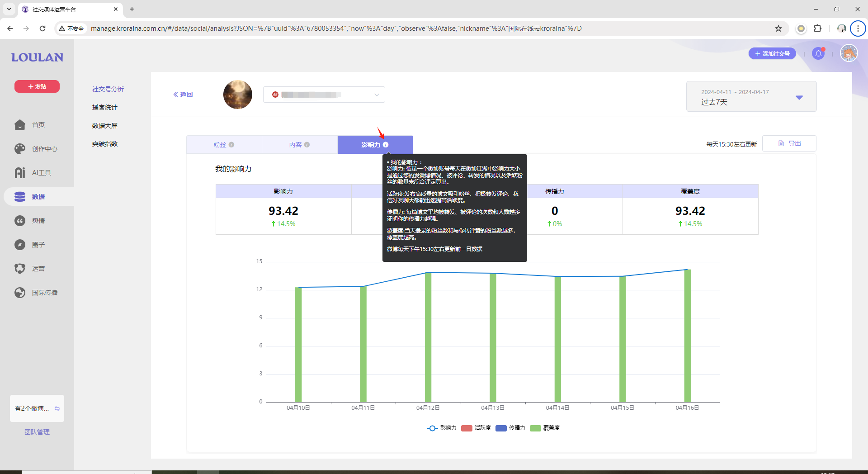Image resolution: width=868 pixels, height=474 pixels.
Task: Open the AI工具 sidebar icon
Action: click(x=20, y=173)
